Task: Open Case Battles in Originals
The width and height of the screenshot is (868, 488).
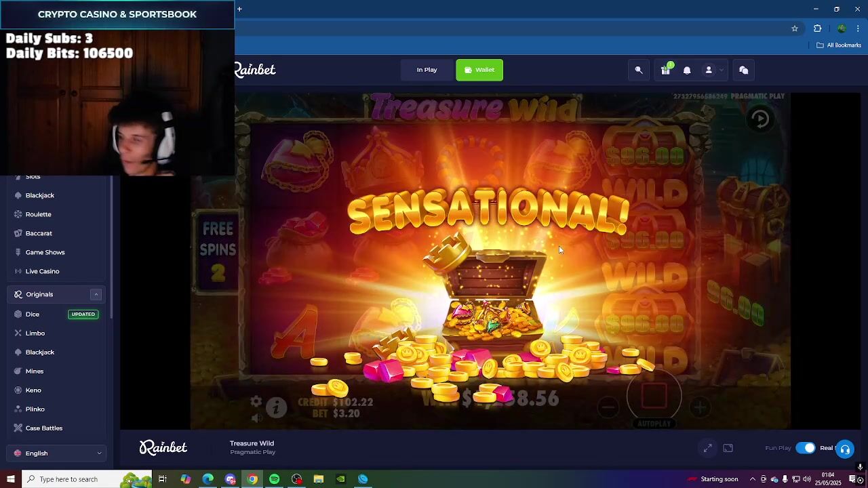Action: pyautogui.click(x=44, y=428)
